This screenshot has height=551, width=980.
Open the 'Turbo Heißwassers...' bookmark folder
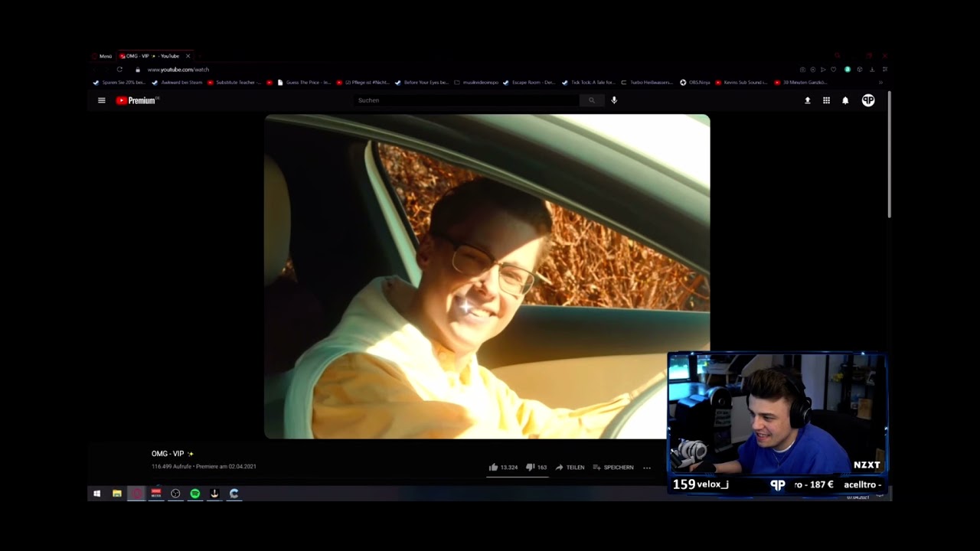pyautogui.click(x=647, y=82)
